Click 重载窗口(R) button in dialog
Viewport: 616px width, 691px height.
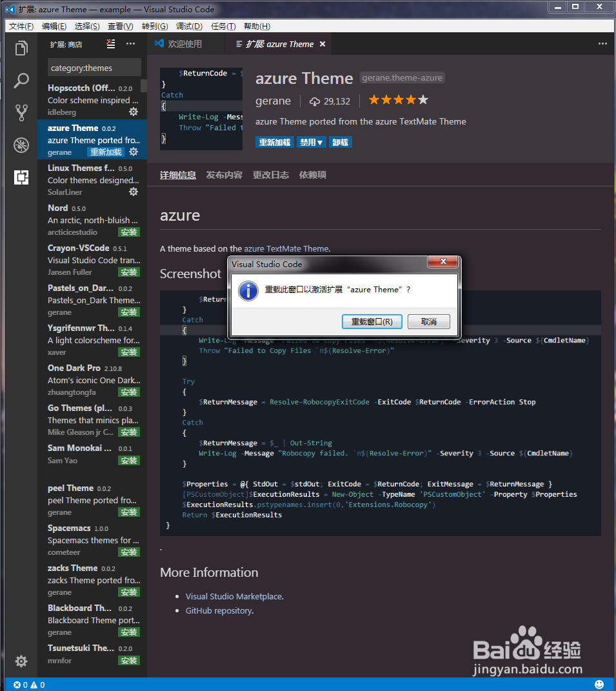(x=372, y=322)
